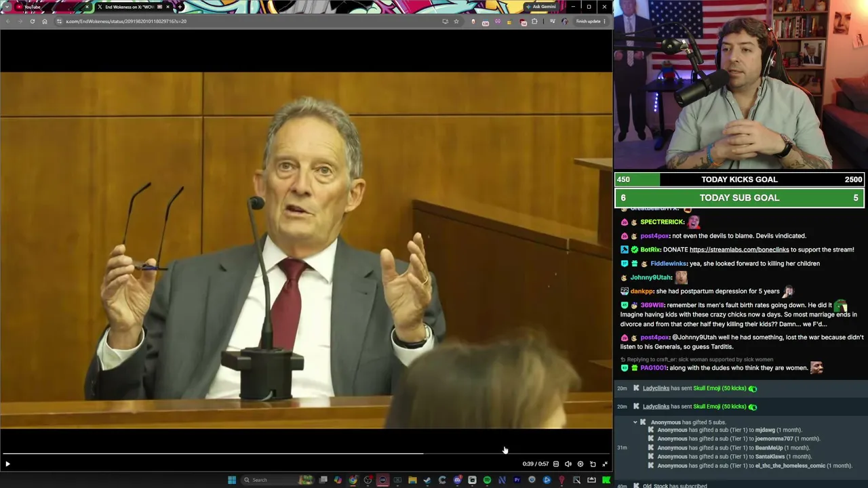
Task: Open the streamlabs.com/boneclinks donate link
Action: (x=739, y=249)
